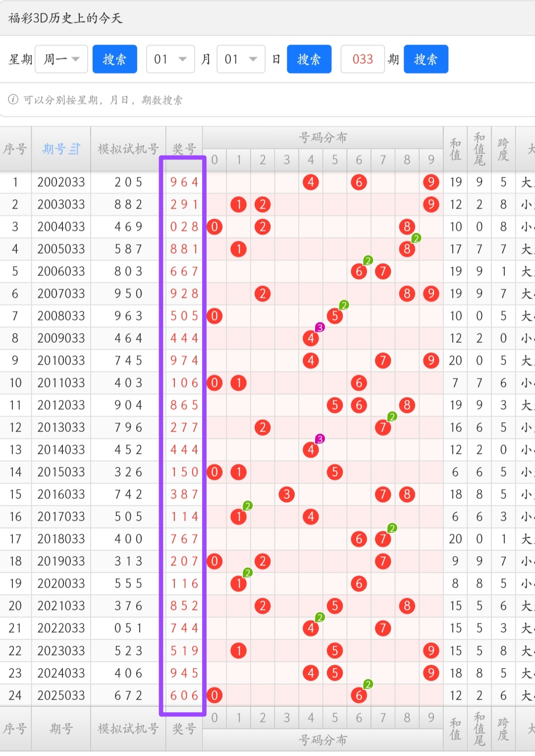
Task: Click the sort icon beside 期号 header
Action: point(75,149)
